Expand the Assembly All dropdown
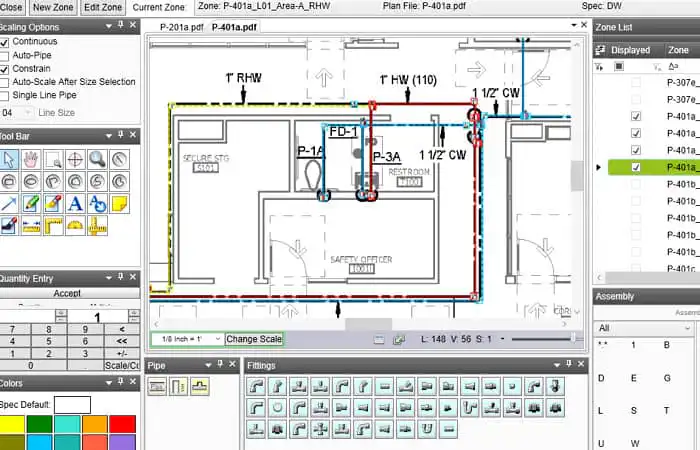This screenshot has width=700, height=450. 643,329
